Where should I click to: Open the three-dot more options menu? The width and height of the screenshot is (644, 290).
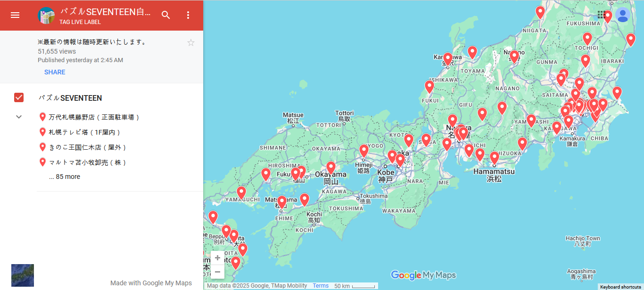(x=188, y=15)
